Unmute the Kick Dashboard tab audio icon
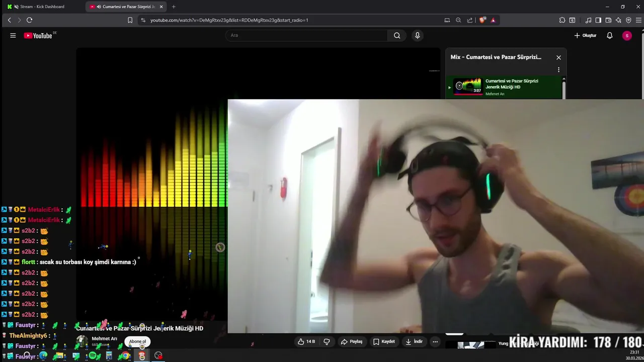644x362 pixels. (x=16, y=7)
